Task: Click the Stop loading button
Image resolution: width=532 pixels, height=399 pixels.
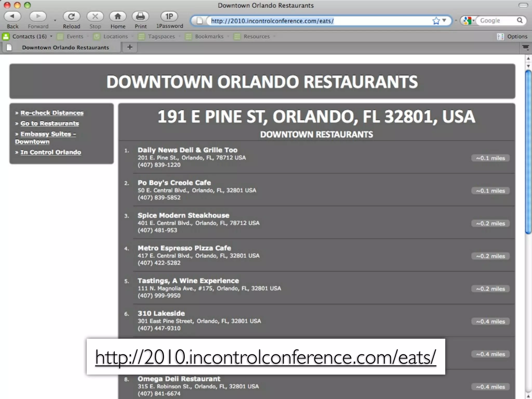Action: [95, 16]
